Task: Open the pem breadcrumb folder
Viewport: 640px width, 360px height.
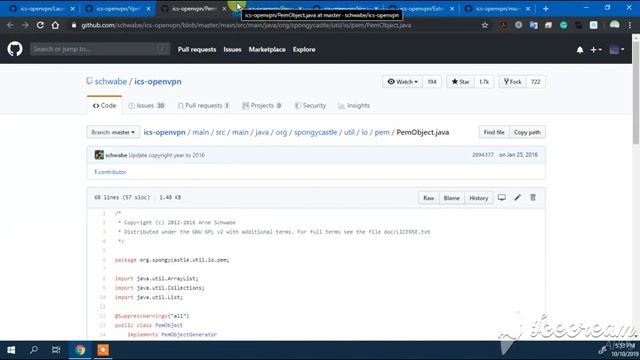Action: click(x=382, y=132)
